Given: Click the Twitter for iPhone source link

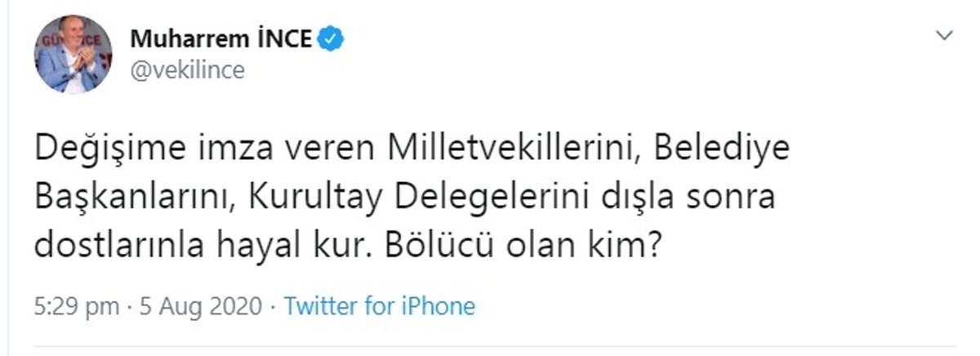Looking at the screenshot, I should click(x=378, y=307).
